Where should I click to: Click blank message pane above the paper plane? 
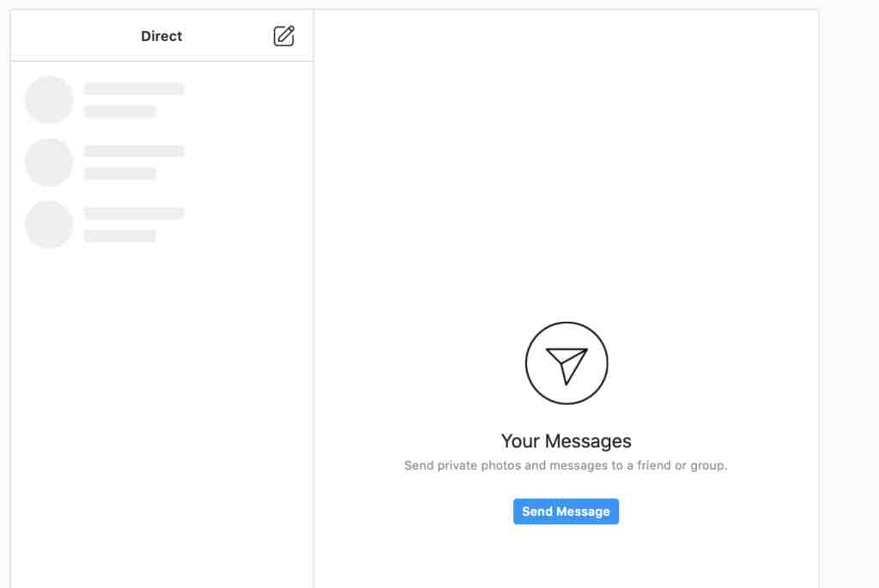tap(567, 162)
